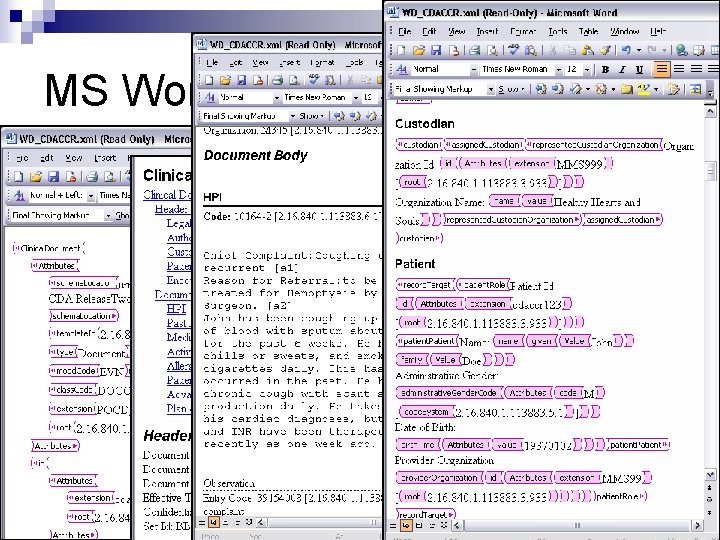The width and height of the screenshot is (720, 540).
Task: Open Final Showing Markup dropdown in front window
Action: click(491, 89)
